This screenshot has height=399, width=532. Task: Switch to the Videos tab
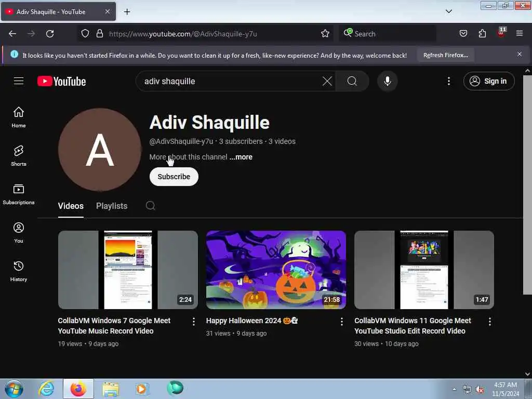click(x=71, y=206)
